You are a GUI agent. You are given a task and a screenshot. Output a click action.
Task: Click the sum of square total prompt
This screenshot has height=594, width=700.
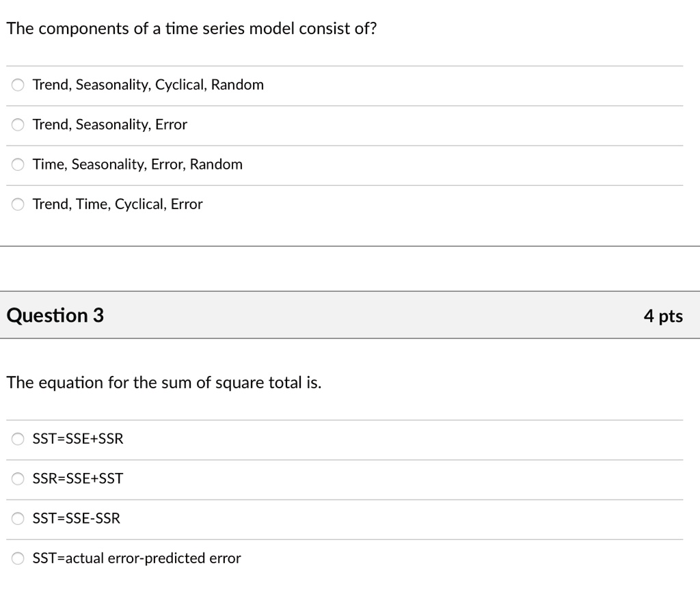point(164,382)
